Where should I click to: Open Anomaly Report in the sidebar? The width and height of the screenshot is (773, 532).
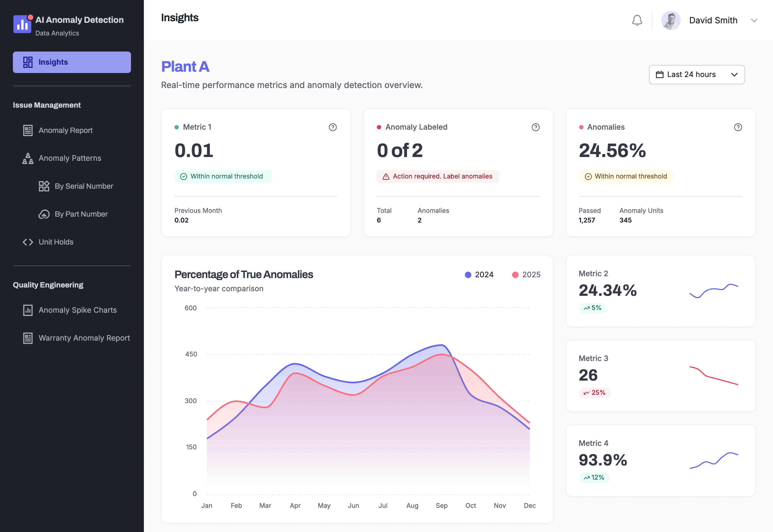point(65,130)
